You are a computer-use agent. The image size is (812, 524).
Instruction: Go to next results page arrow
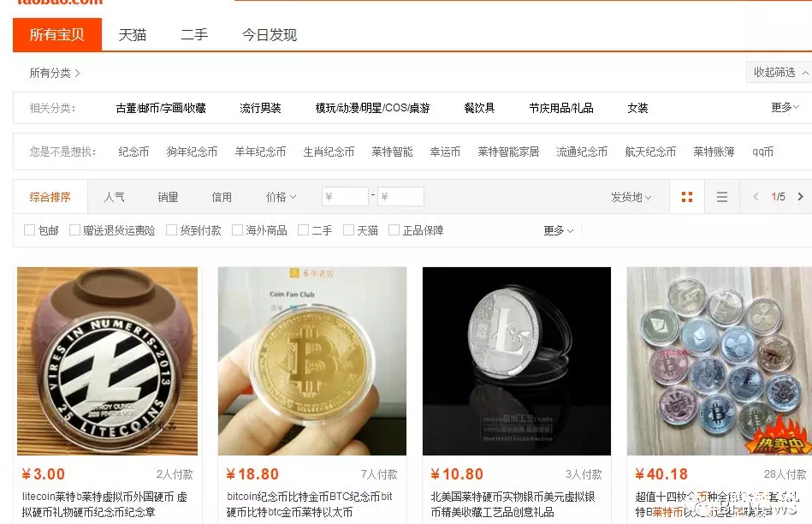click(801, 196)
